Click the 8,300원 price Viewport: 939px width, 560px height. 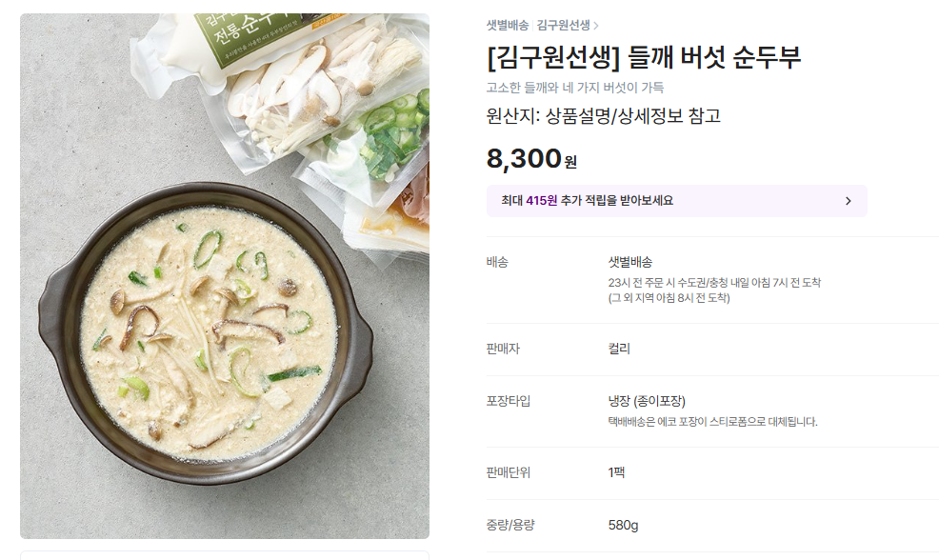click(x=530, y=159)
